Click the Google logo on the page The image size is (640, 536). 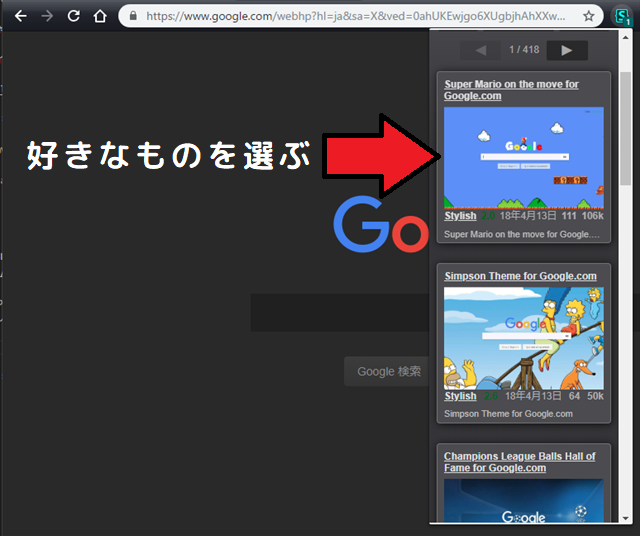point(381,225)
